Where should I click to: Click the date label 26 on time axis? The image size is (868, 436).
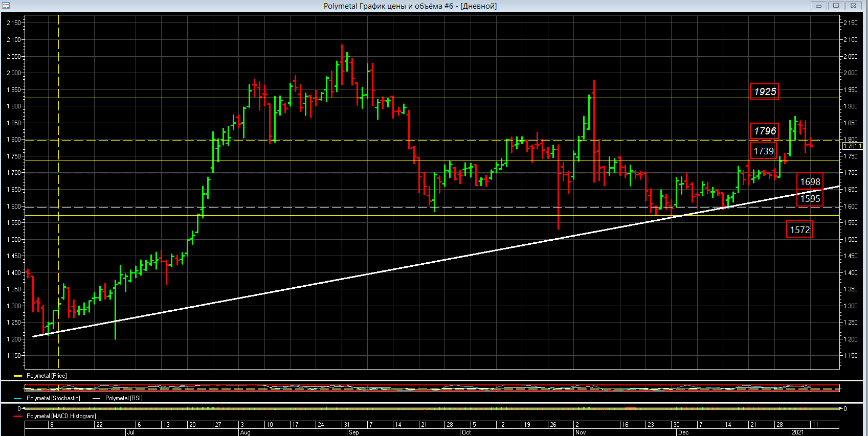click(x=553, y=425)
